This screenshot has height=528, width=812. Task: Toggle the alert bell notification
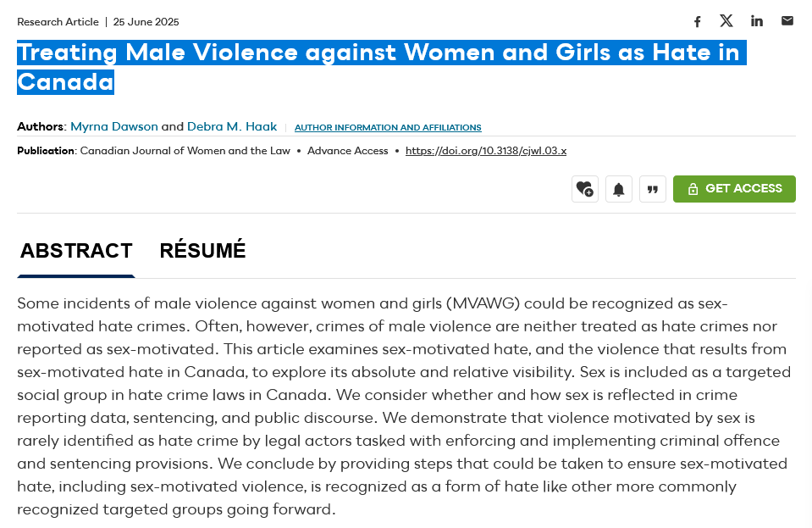click(618, 188)
